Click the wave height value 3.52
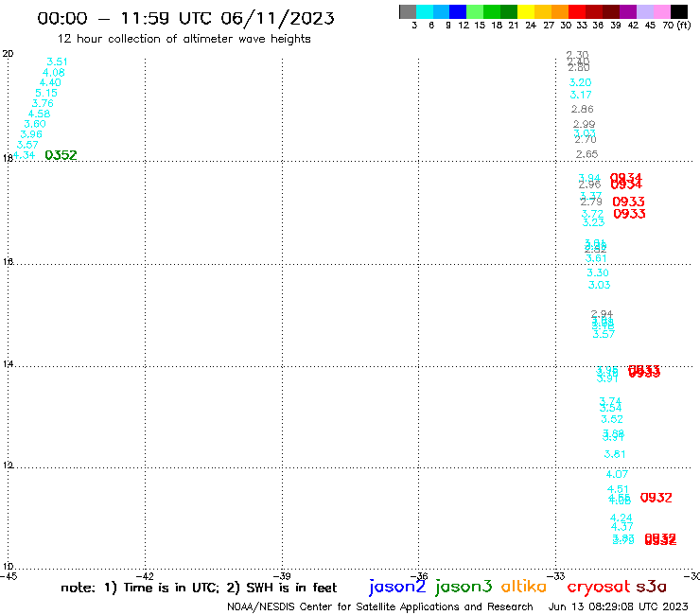Viewport: 700px width, 615px height. (612, 419)
